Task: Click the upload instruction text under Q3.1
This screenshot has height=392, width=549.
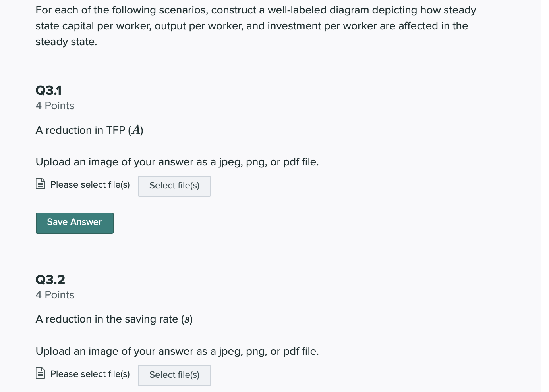Action: tap(177, 162)
